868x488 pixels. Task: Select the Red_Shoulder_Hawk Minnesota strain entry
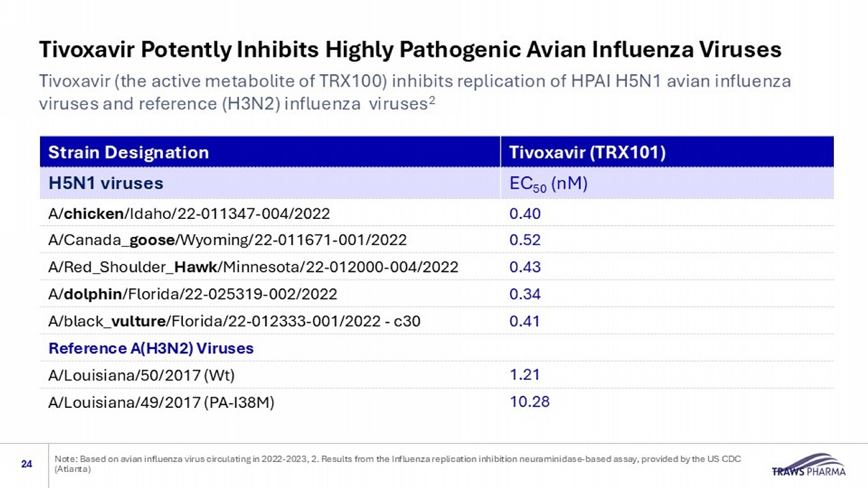point(253,267)
